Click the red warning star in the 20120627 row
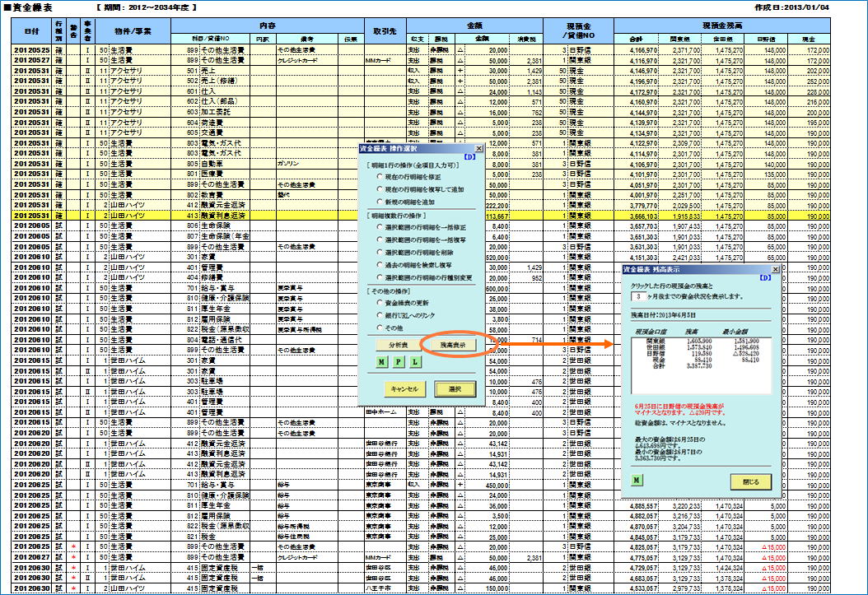Viewport: 868px width, 595px height. [x=73, y=557]
